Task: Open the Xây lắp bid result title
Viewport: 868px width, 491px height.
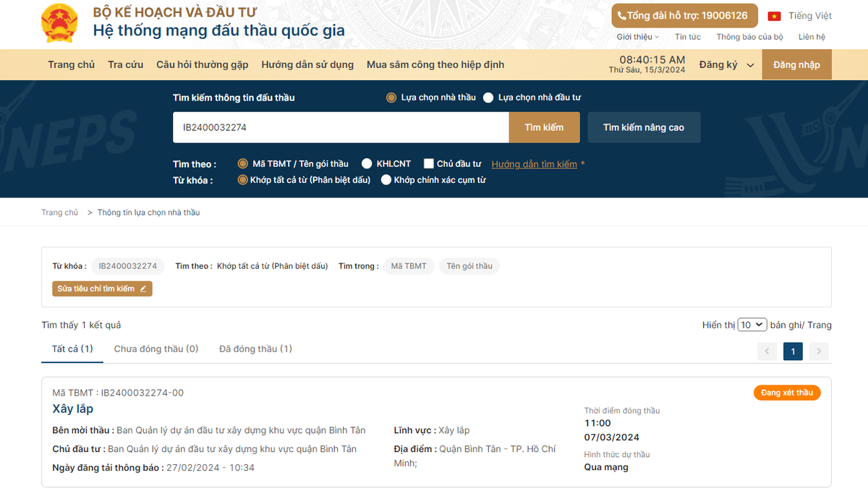Action: point(73,409)
